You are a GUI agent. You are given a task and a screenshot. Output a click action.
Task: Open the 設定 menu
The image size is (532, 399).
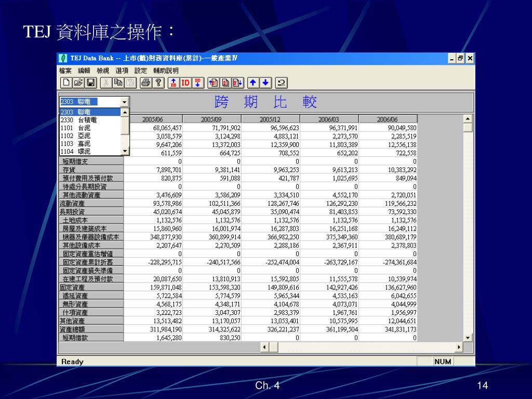tap(140, 71)
